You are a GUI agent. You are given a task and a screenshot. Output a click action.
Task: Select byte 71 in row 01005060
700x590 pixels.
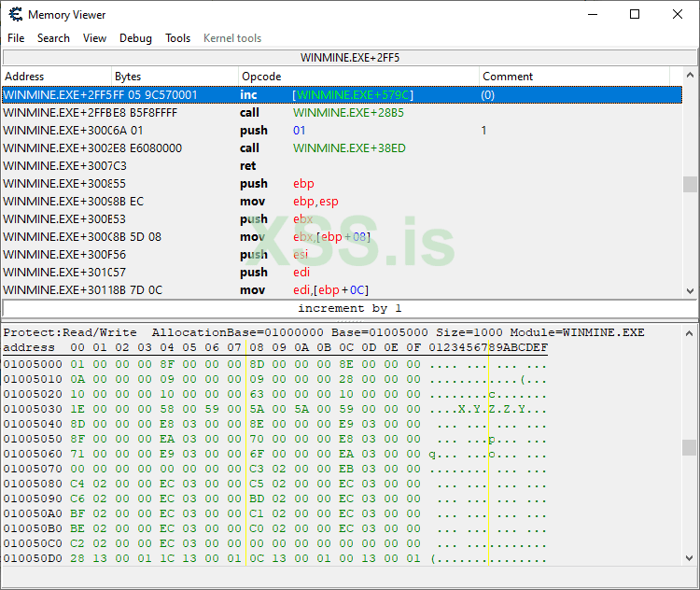tap(77, 454)
